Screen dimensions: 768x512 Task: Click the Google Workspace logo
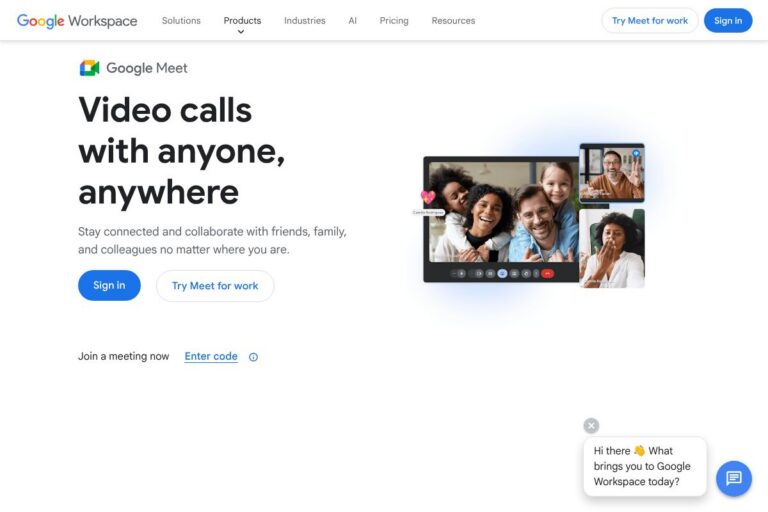(x=77, y=21)
